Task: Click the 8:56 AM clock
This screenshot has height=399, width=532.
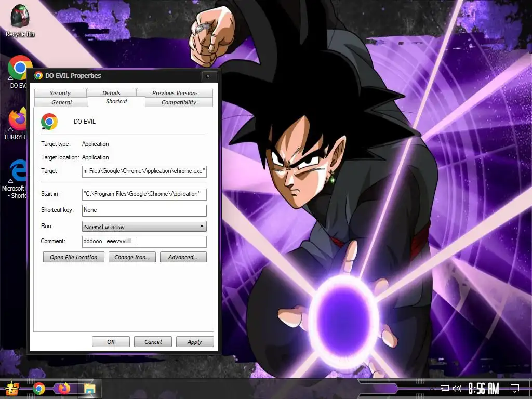Action: pyautogui.click(x=484, y=389)
